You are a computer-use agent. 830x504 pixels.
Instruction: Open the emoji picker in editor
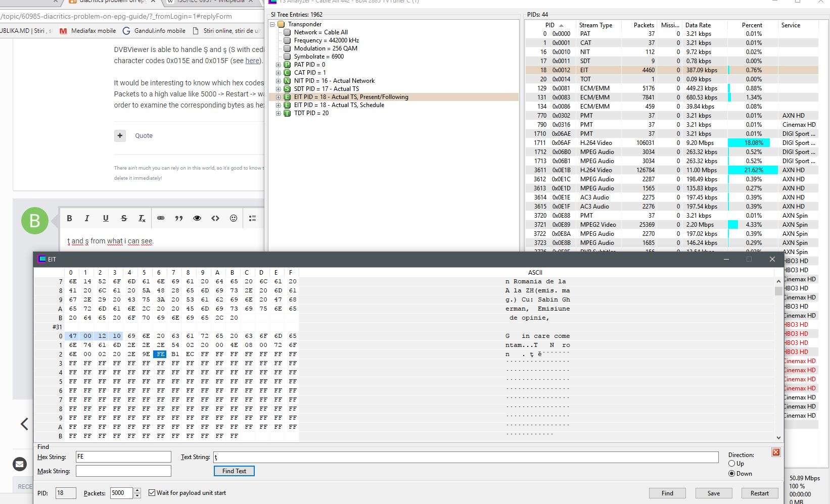click(234, 218)
